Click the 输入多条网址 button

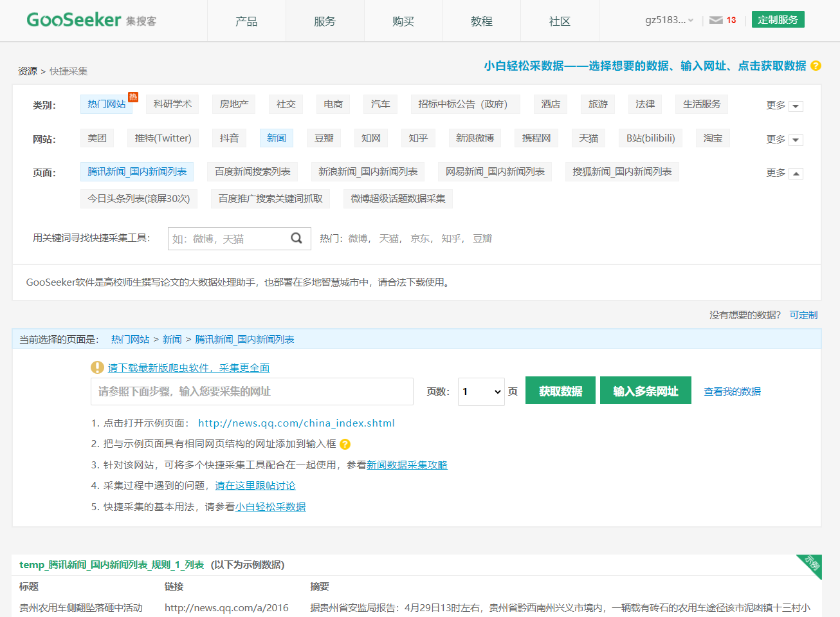pyautogui.click(x=646, y=391)
